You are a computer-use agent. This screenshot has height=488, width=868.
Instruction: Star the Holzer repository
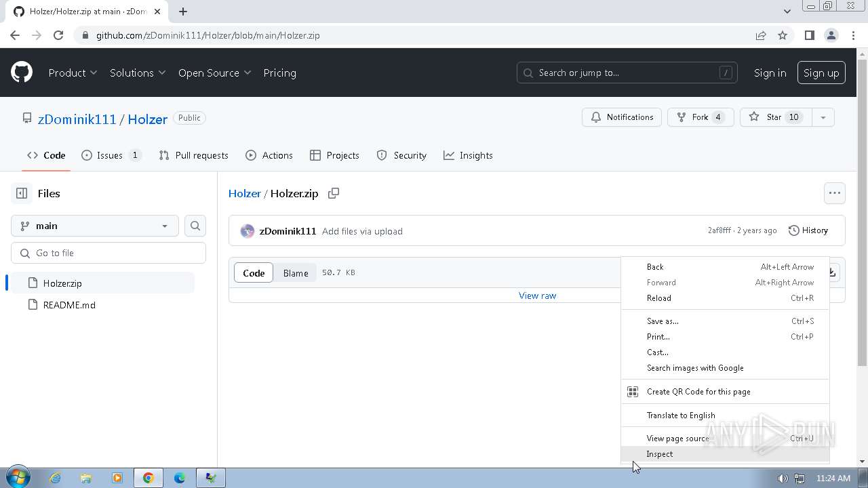[x=775, y=117]
